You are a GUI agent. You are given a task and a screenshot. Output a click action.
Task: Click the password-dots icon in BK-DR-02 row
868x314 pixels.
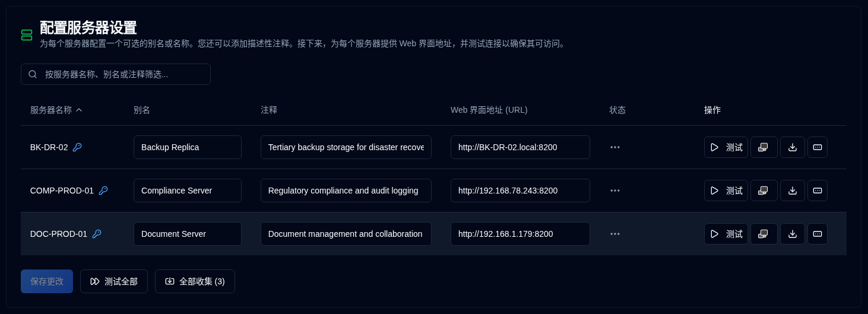click(x=817, y=147)
